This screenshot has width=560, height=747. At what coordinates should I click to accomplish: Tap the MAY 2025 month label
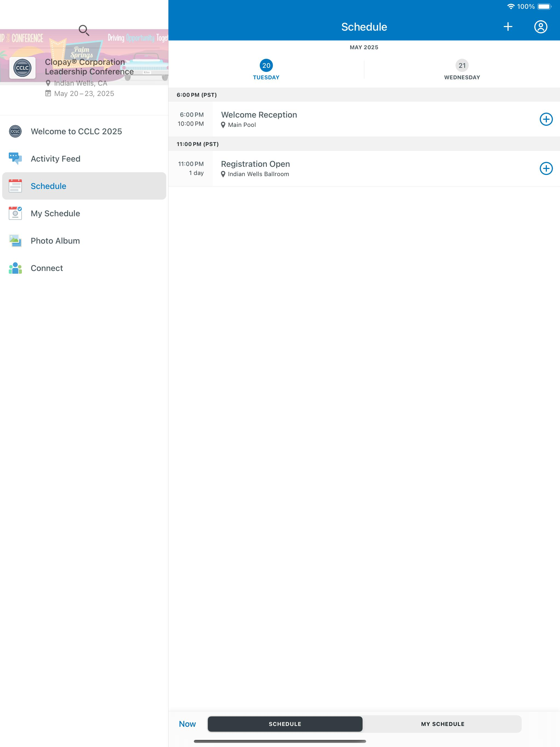[364, 47]
